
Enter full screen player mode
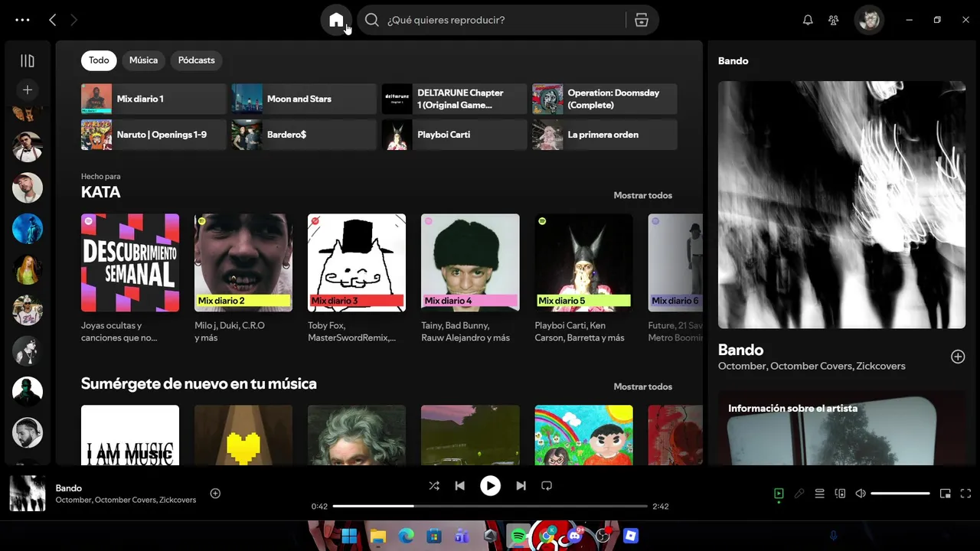[x=965, y=494]
